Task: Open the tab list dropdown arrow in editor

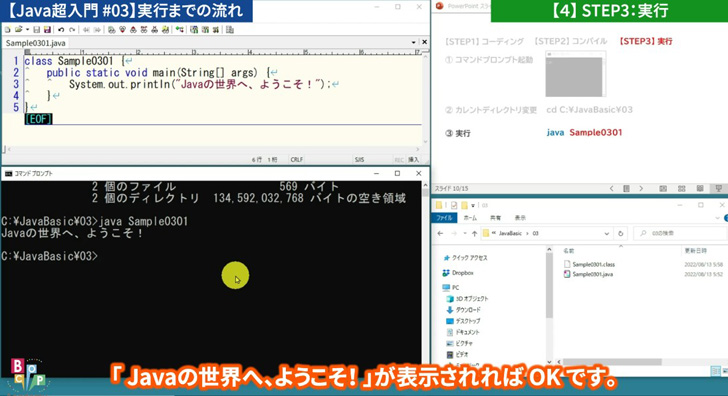Action: coord(413,42)
